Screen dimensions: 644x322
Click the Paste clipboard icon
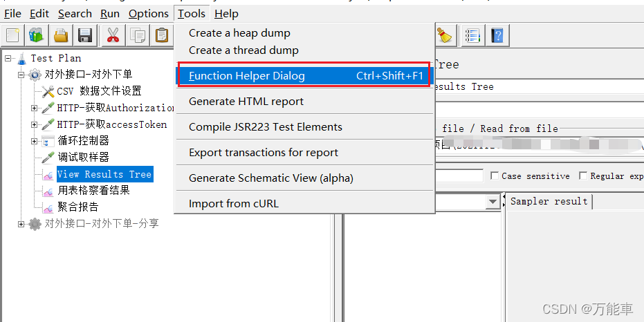click(162, 35)
